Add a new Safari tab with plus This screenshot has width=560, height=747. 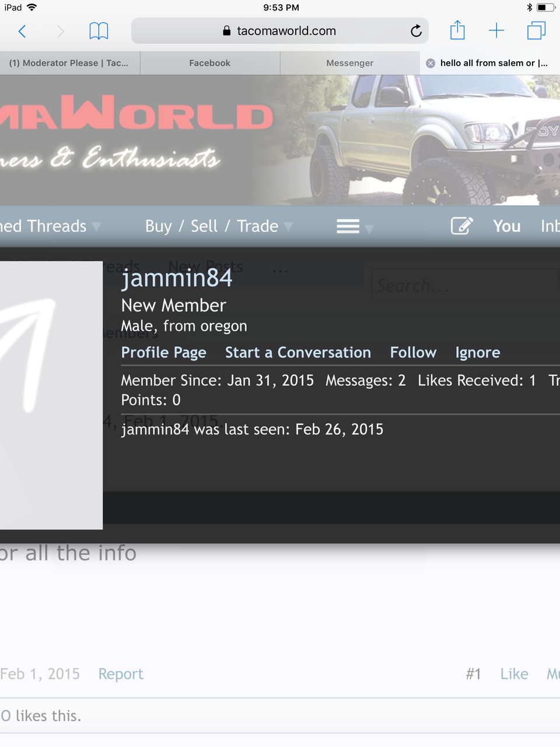(496, 30)
